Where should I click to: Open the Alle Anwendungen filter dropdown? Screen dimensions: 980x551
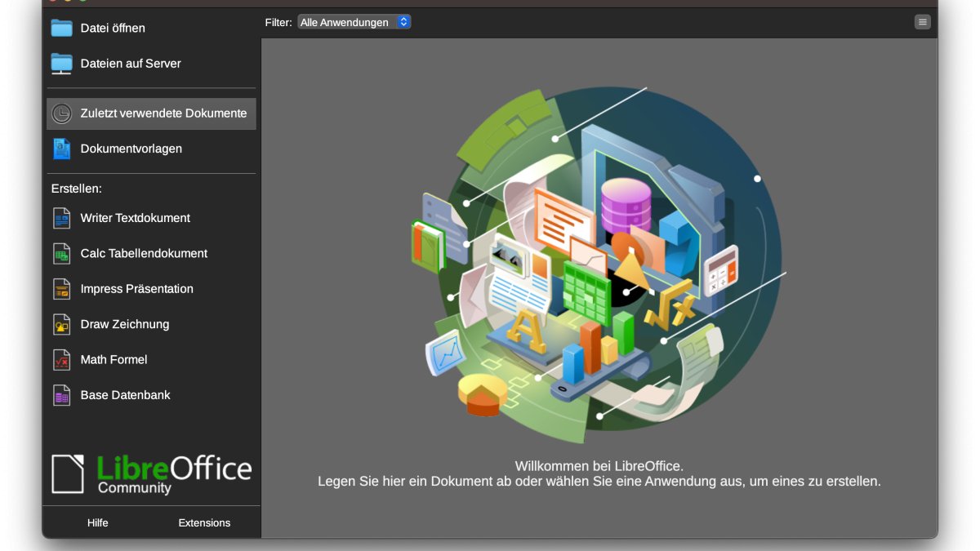[354, 22]
